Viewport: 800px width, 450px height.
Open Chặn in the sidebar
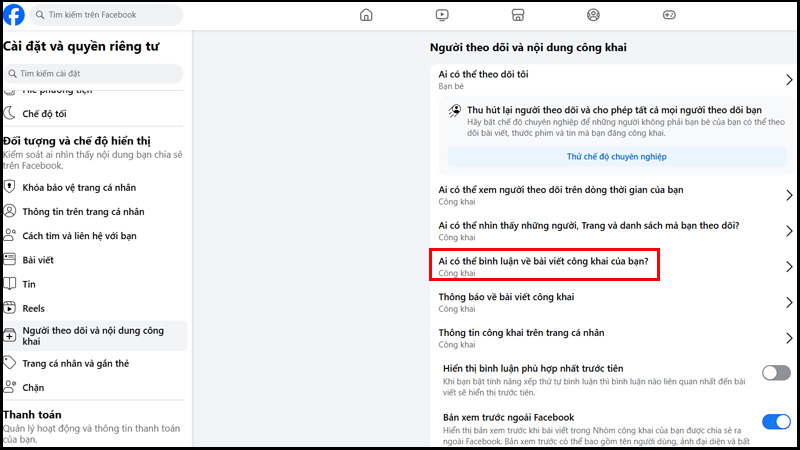coord(33,387)
